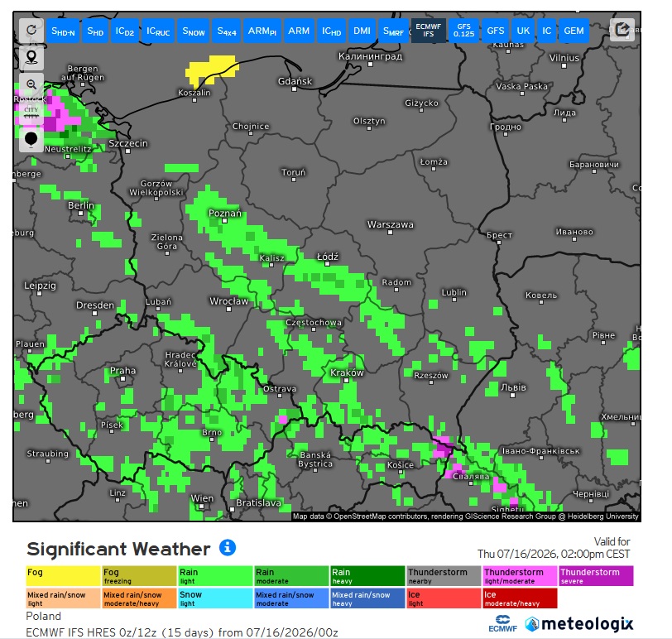This screenshot has height=639, width=672.
Task: Click the magenta Thunderstorm severe legend swatch
Action: [x=596, y=576]
